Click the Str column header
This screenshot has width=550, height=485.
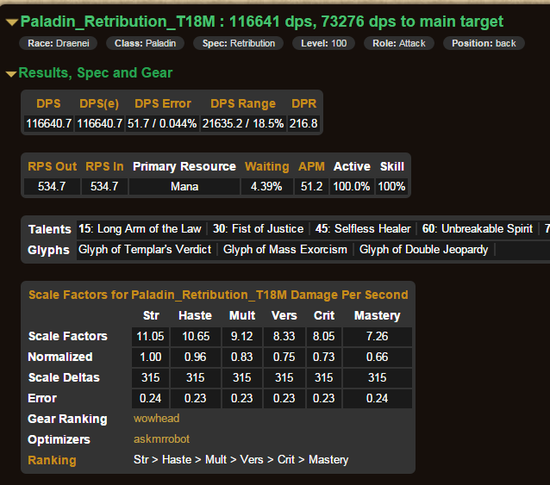151,316
